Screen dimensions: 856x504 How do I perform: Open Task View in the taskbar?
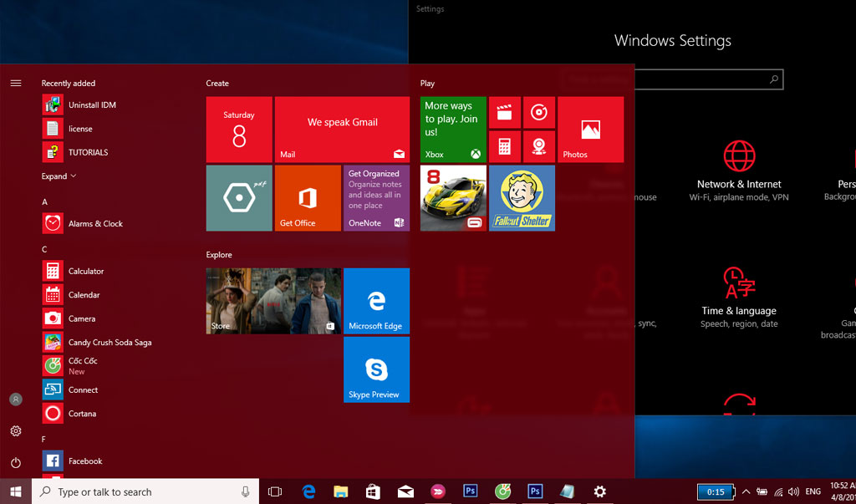pos(274,492)
